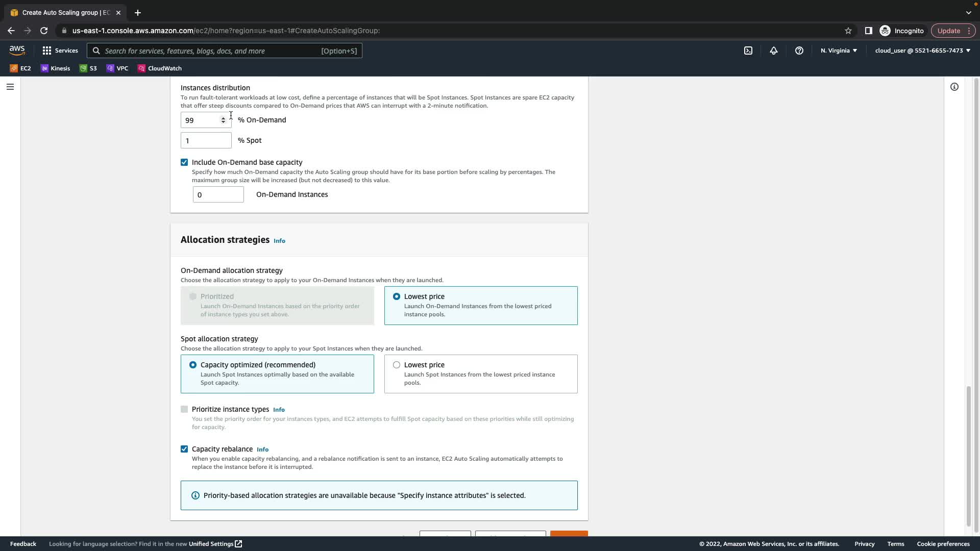Screen dimensions: 980x551
Task: Open AWS CloudShell icon
Action: pyautogui.click(x=748, y=51)
